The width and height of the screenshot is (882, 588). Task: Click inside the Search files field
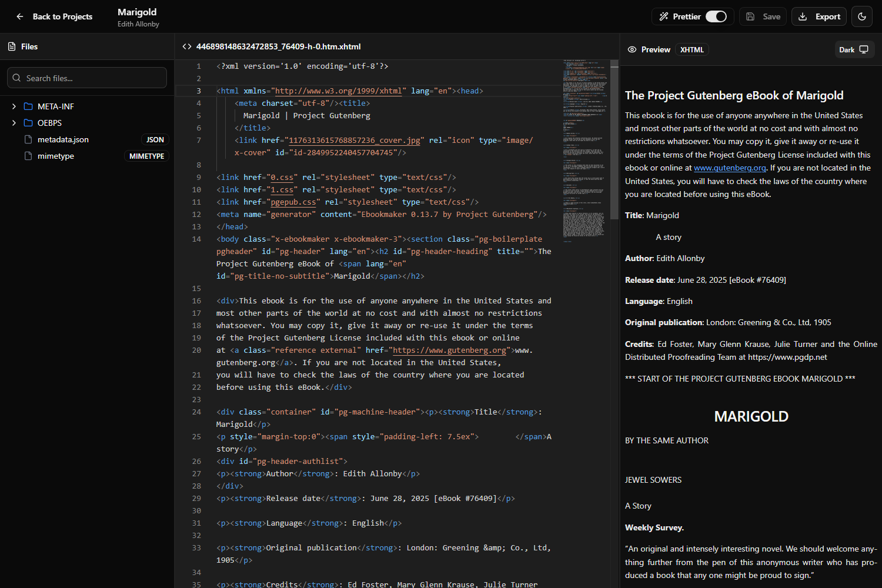(x=87, y=77)
